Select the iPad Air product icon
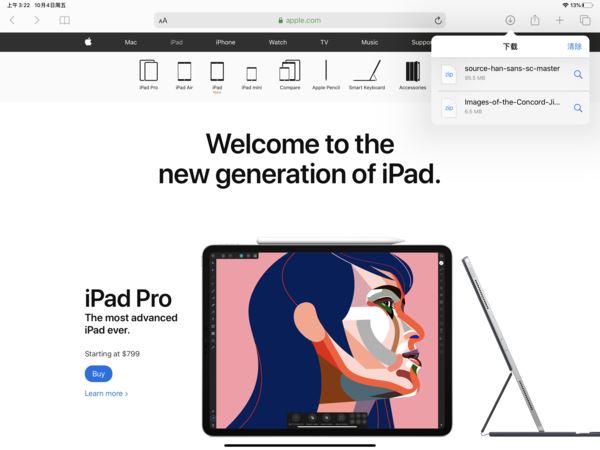600x450 pixels. (184, 76)
